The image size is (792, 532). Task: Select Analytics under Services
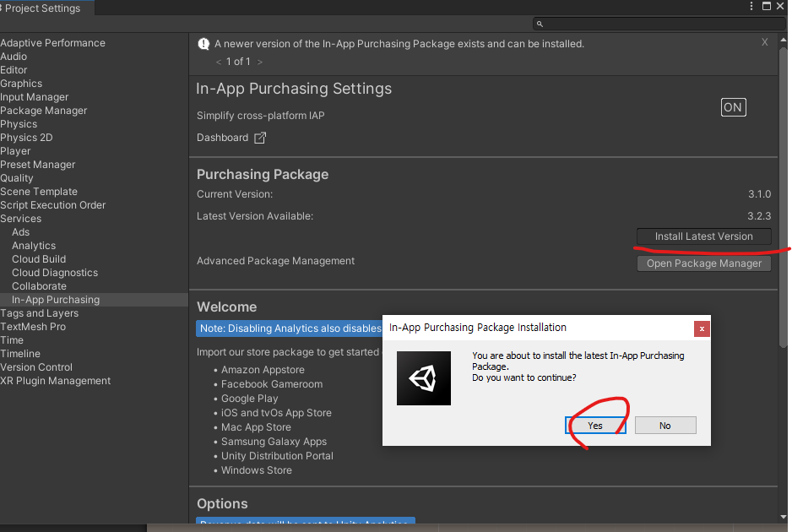[34, 246]
